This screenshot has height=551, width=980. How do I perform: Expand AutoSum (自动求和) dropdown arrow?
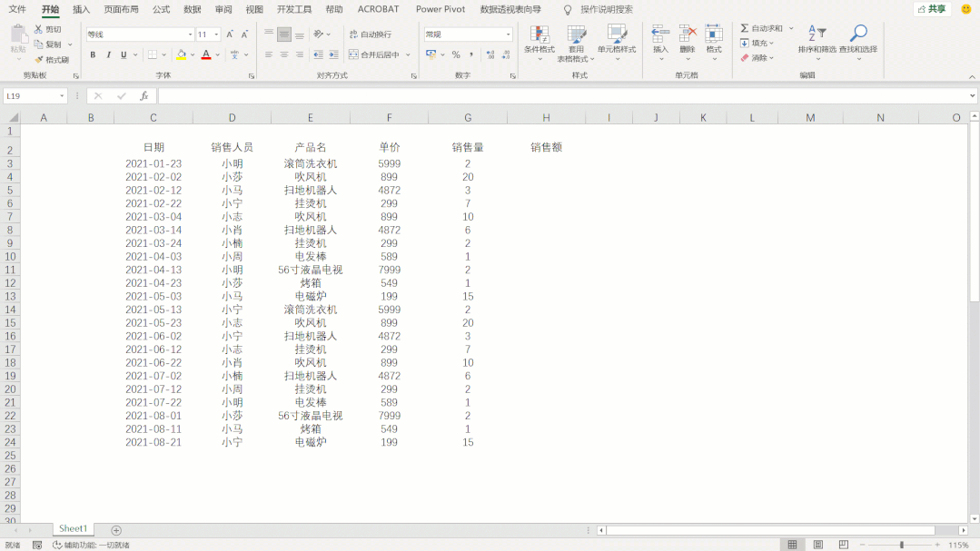(x=791, y=28)
